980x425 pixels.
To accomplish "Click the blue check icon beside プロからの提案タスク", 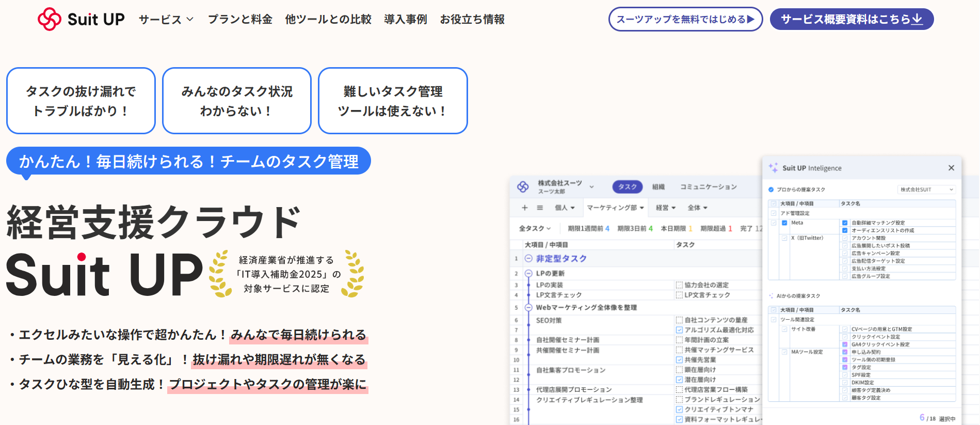I will coord(771,190).
